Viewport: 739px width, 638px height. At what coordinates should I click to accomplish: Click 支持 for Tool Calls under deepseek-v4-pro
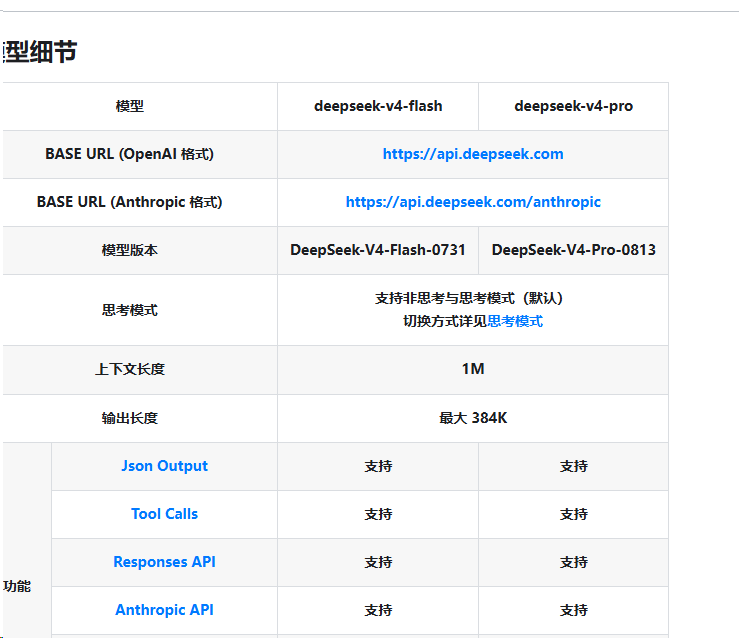click(574, 514)
